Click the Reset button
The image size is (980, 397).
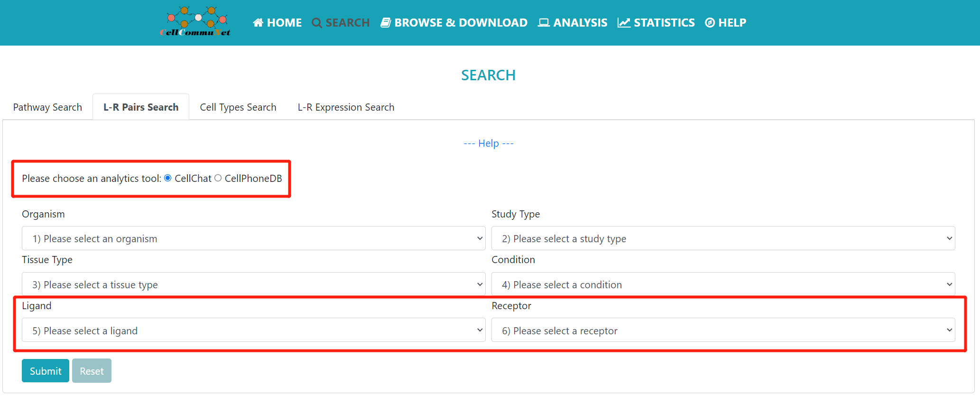click(92, 371)
